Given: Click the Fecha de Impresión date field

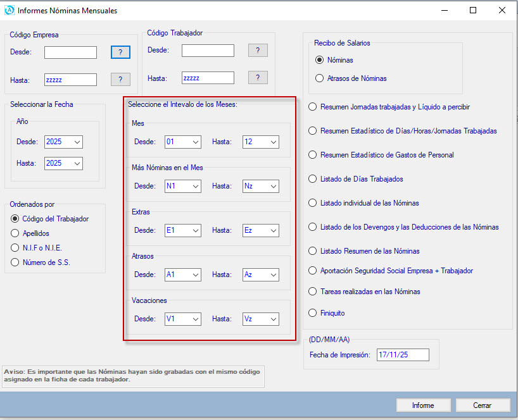Looking at the screenshot, I should 402,355.
